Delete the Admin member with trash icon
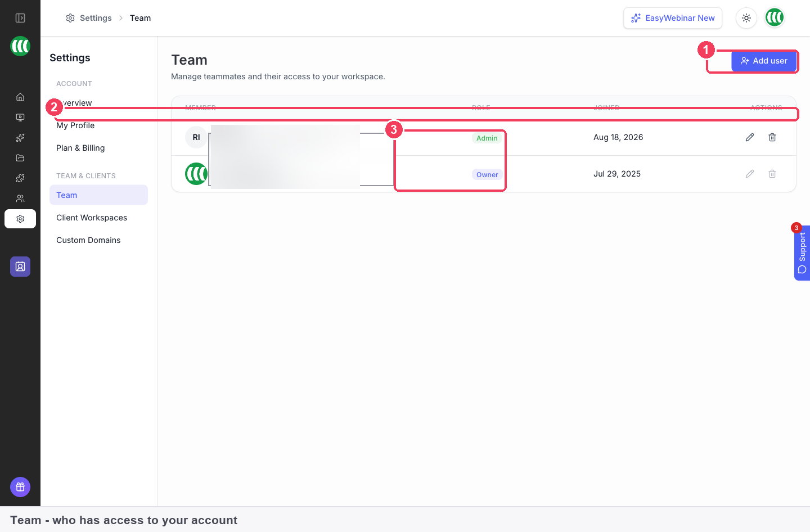The height and width of the screenshot is (532, 810). click(x=772, y=137)
